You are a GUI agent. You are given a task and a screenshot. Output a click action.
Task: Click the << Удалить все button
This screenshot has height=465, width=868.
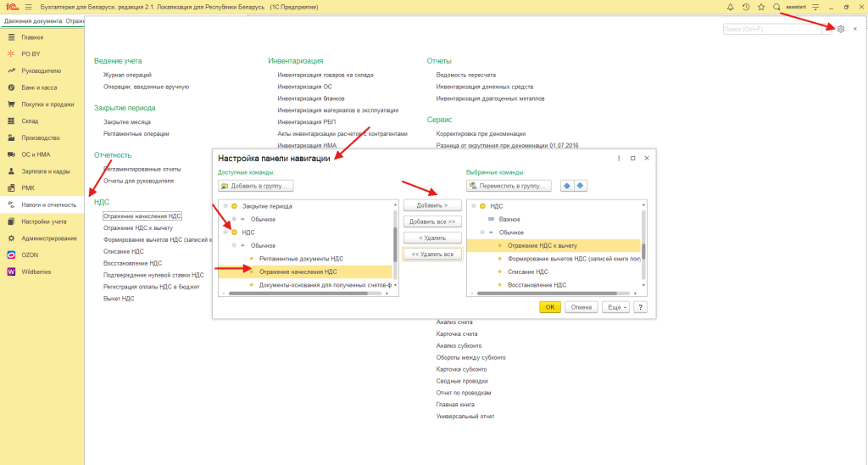click(x=432, y=255)
